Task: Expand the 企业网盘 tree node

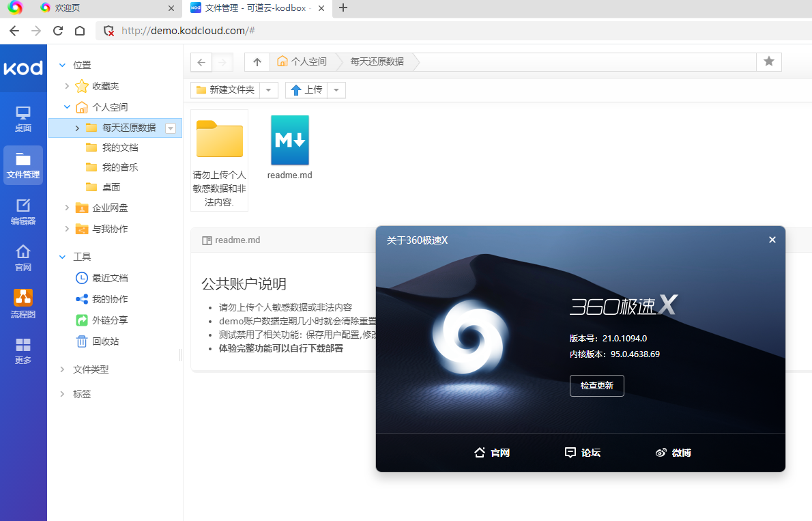Action: tap(67, 208)
